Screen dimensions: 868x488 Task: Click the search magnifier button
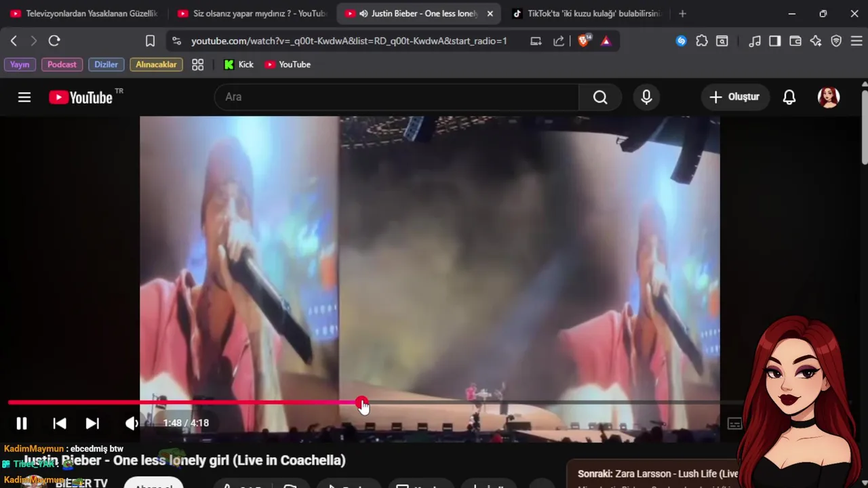(600, 97)
